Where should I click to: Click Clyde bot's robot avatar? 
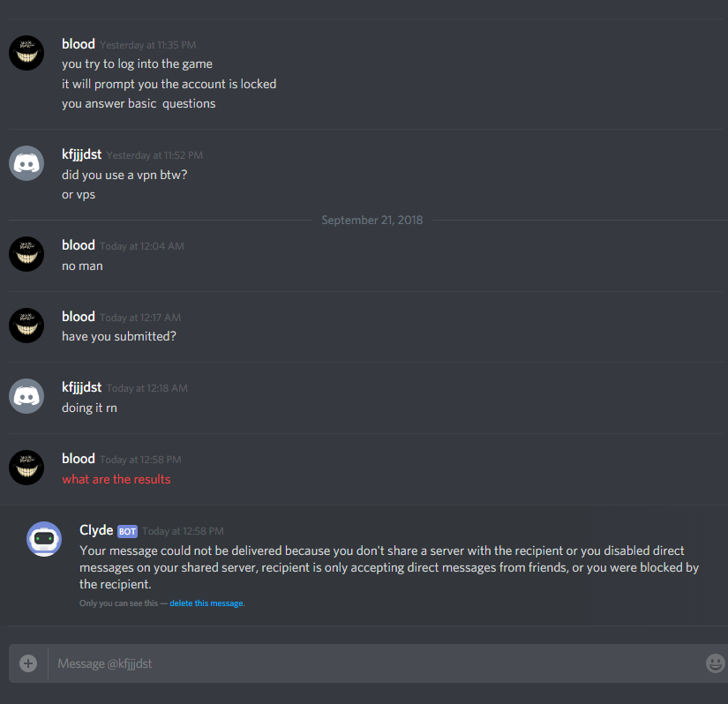44,539
